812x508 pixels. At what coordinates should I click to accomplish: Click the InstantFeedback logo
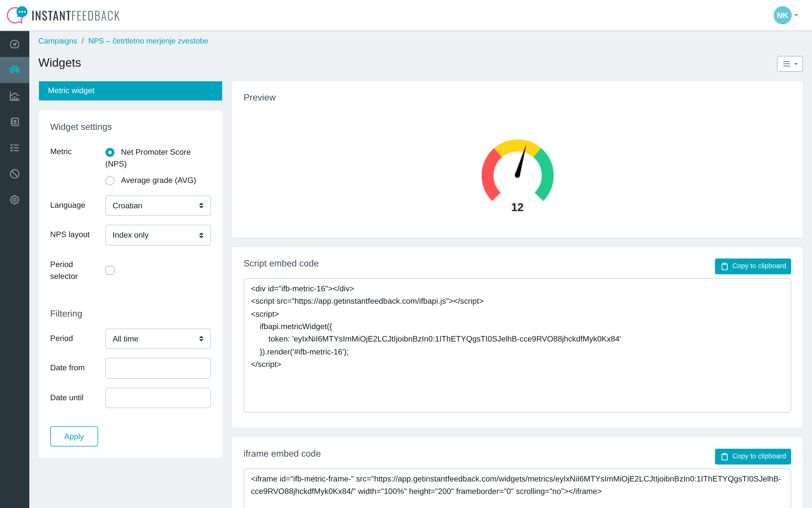tap(63, 15)
